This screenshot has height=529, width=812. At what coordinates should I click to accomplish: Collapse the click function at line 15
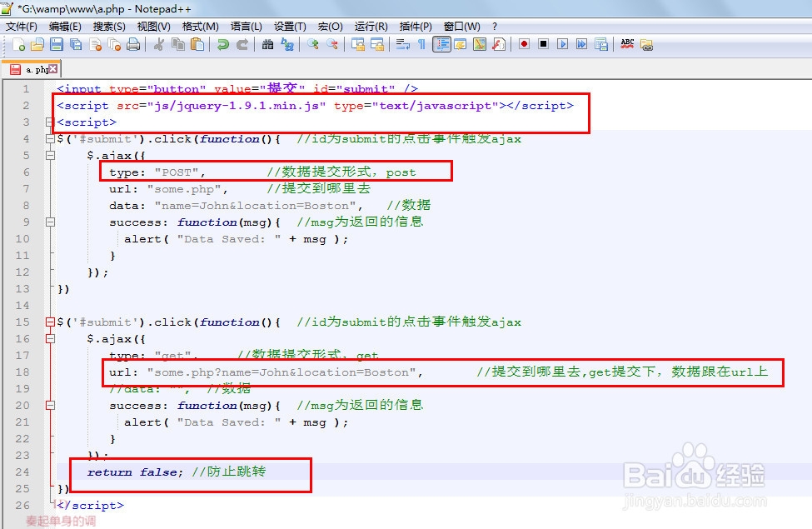50,322
